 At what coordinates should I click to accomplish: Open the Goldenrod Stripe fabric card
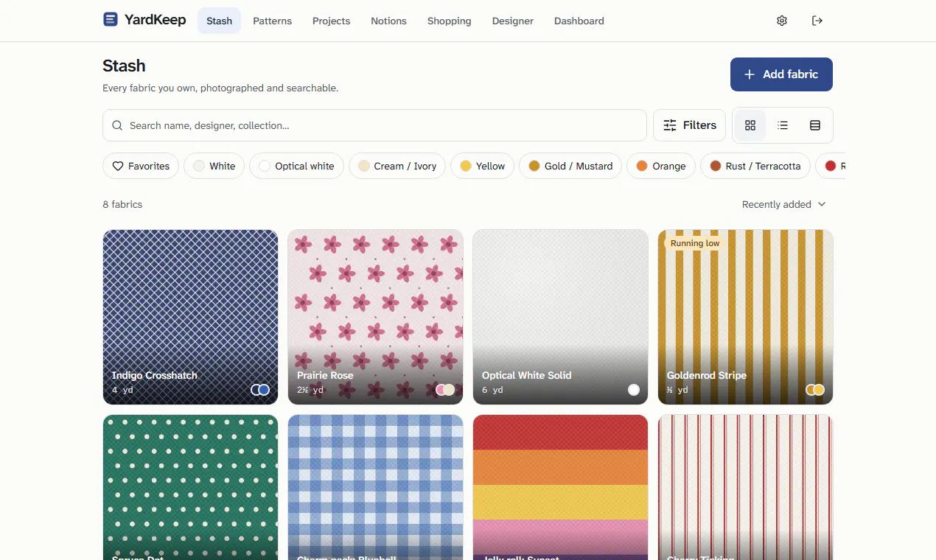coord(745,317)
